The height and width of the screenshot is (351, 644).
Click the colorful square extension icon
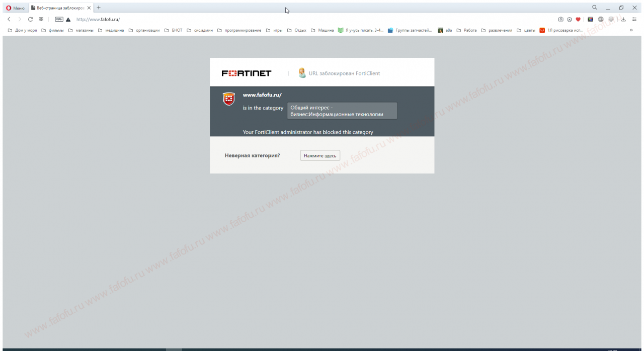pos(591,20)
